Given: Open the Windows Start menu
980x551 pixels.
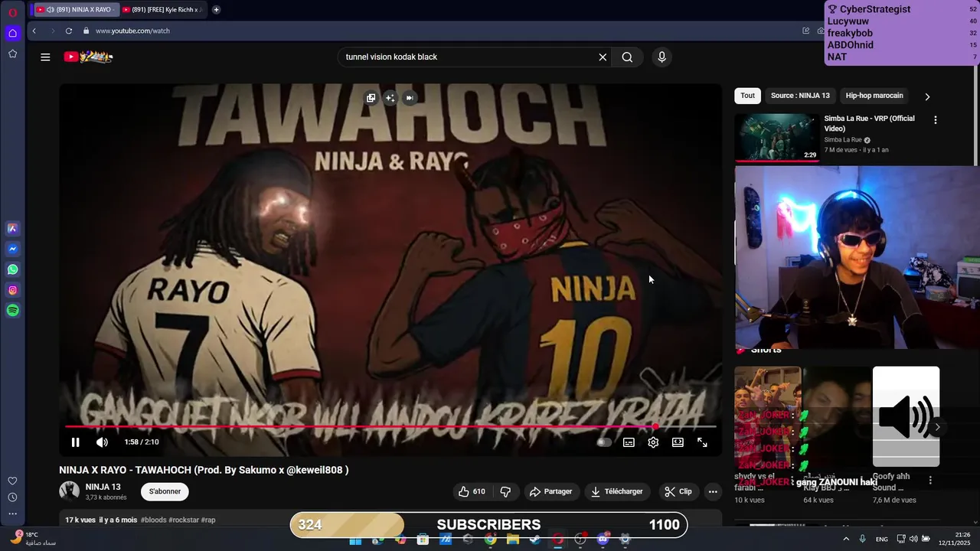Looking at the screenshot, I should 355,540.
